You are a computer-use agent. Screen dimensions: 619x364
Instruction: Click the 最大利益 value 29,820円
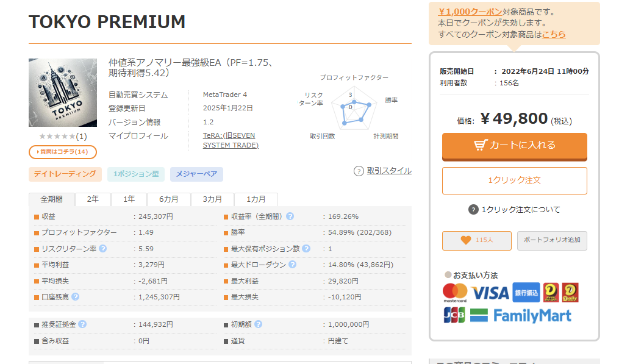[343, 281]
